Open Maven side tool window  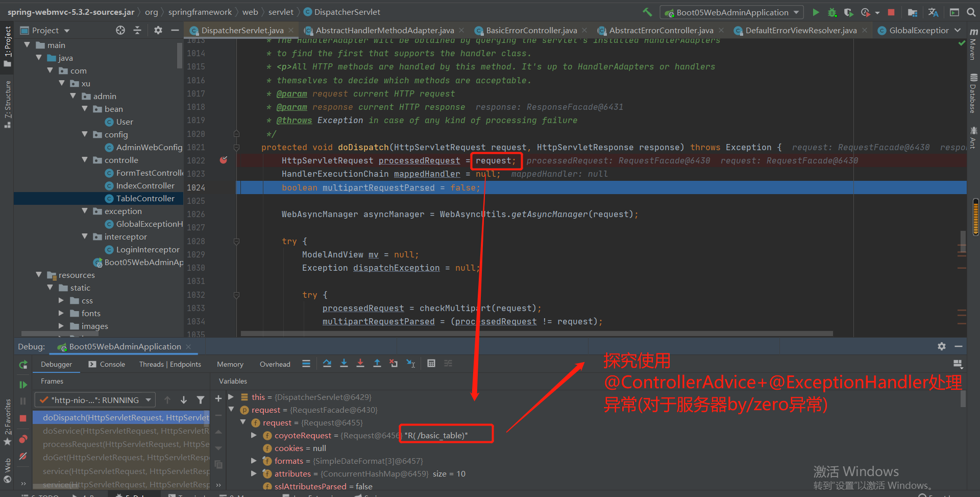(973, 45)
